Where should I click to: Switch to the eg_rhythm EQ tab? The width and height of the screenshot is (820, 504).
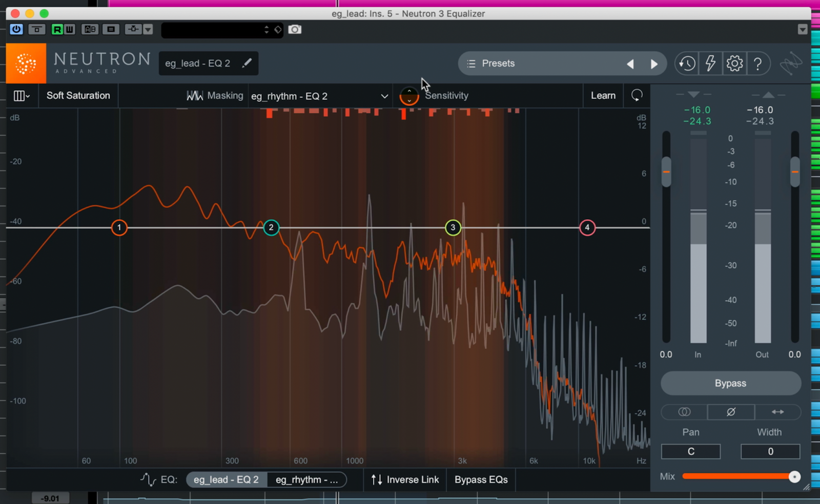click(306, 480)
